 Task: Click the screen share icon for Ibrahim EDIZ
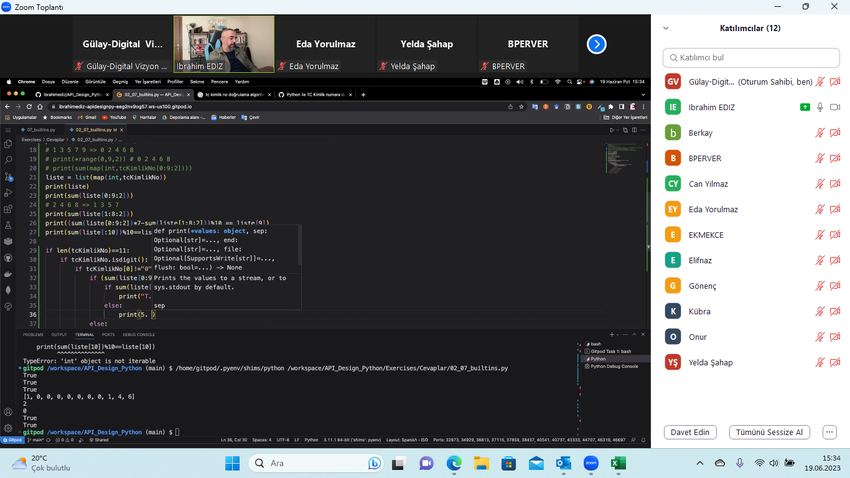pos(805,107)
